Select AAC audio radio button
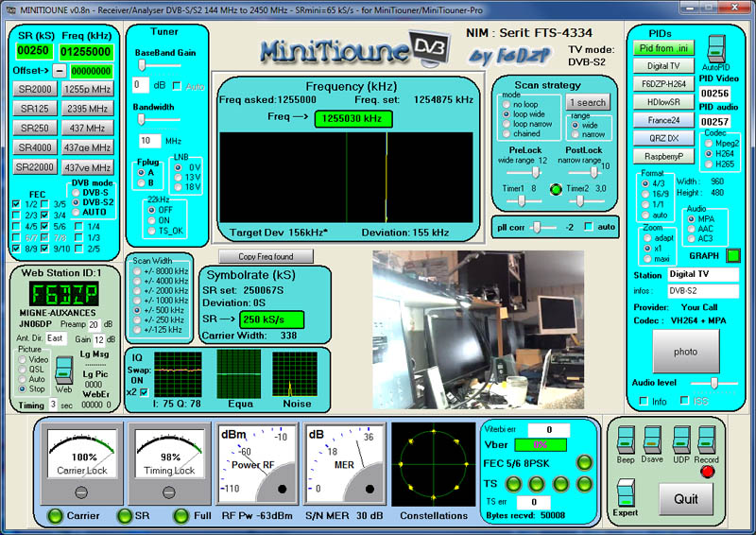Screen dimensions: 756x535 point(692,229)
